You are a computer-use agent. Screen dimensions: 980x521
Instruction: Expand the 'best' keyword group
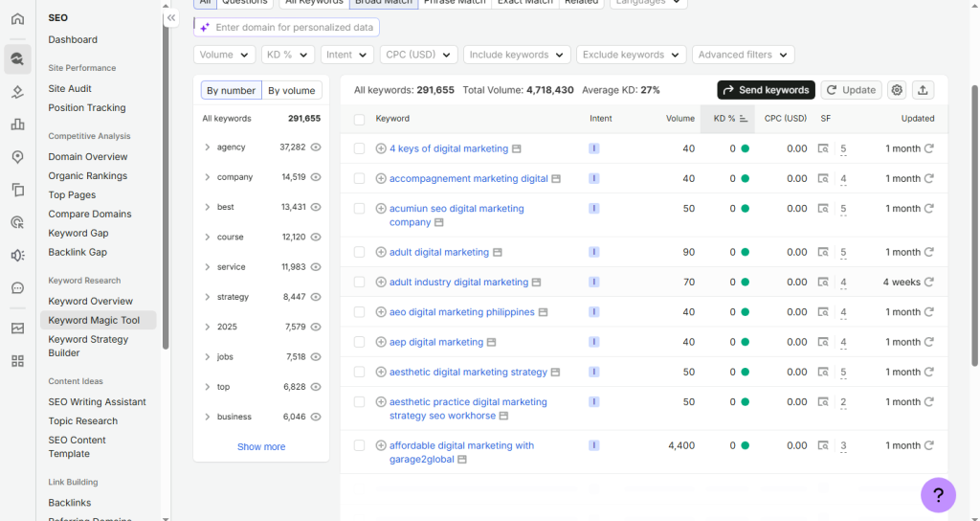(x=207, y=207)
